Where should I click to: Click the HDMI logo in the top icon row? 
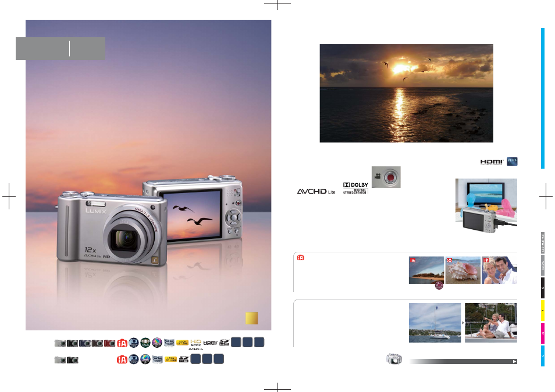(x=210, y=343)
